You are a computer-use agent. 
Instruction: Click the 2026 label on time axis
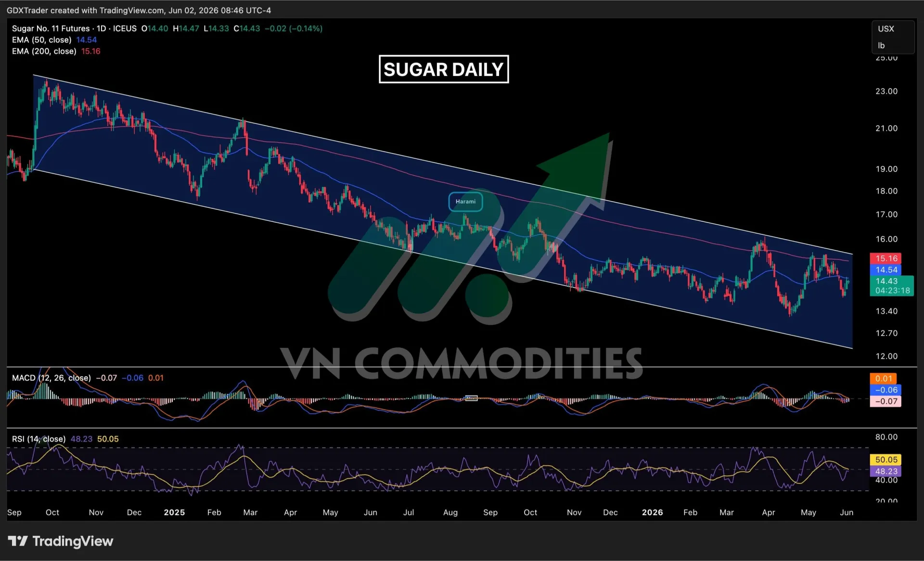[x=652, y=512]
